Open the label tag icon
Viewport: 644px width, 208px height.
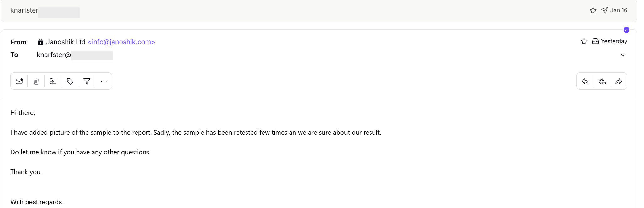tap(70, 81)
